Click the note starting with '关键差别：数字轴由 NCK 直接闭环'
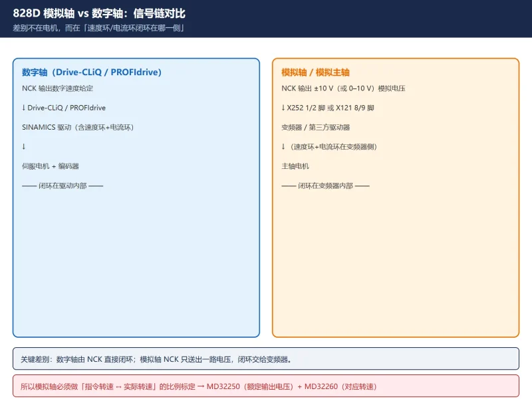532x415 pixels. click(x=266, y=358)
